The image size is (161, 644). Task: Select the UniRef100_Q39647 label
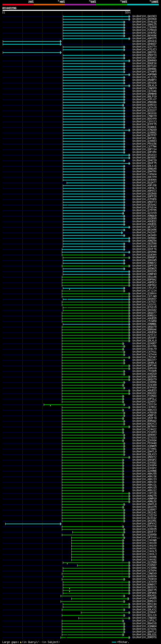point(144,612)
